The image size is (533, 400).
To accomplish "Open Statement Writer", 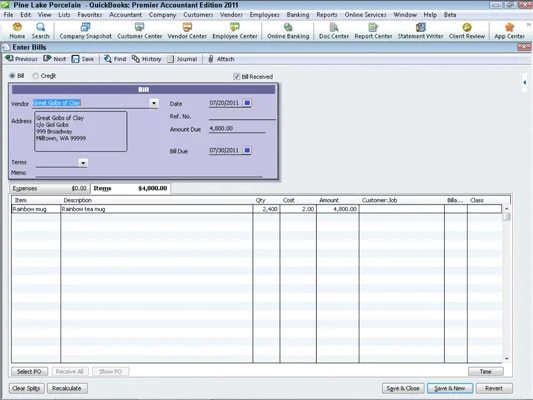I will click(420, 31).
